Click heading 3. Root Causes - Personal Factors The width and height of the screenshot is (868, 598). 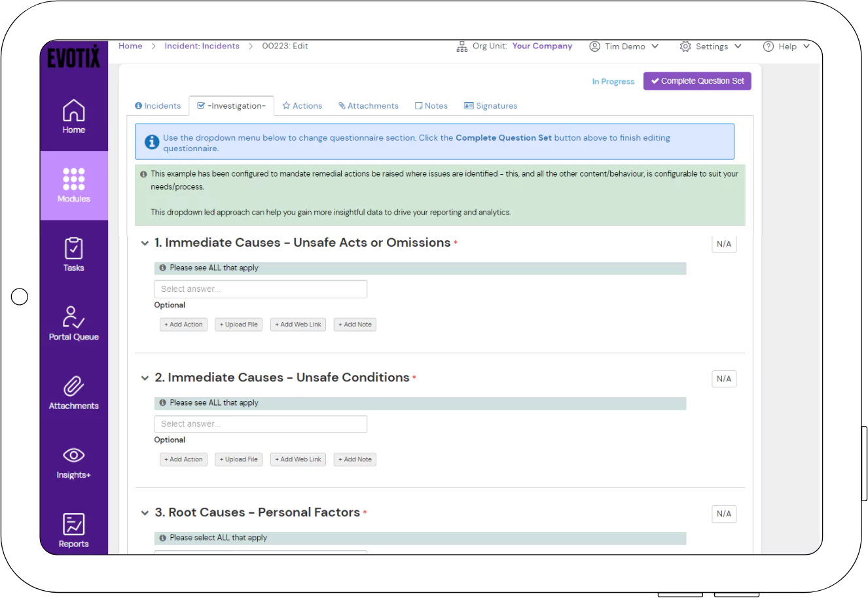(x=257, y=512)
